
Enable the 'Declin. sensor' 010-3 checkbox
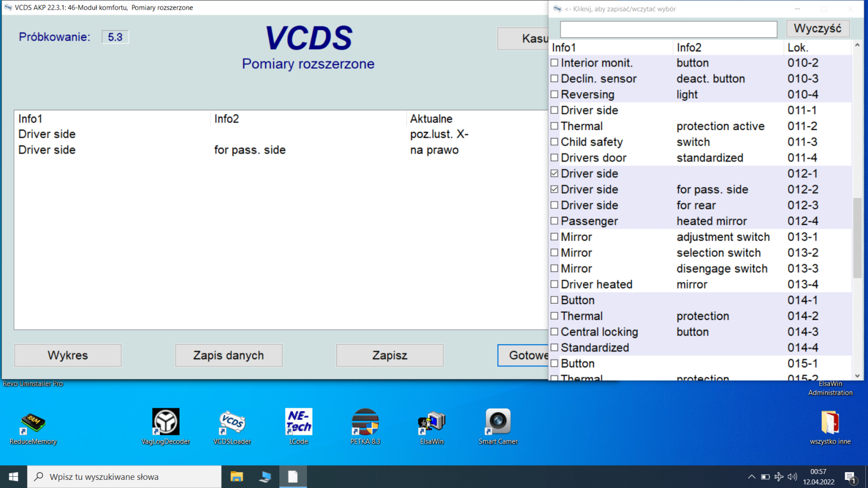tap(554, 79)
